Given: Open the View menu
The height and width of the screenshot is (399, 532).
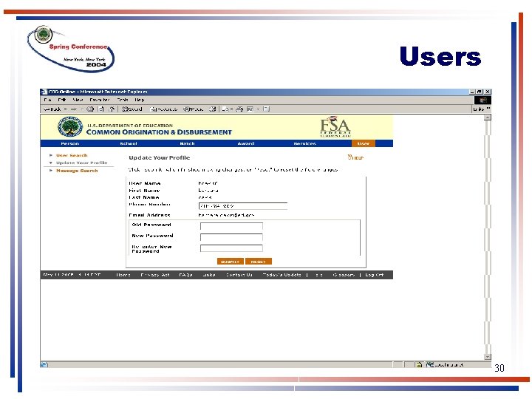Looking at the screenshot, I should [x=78, y=100].
